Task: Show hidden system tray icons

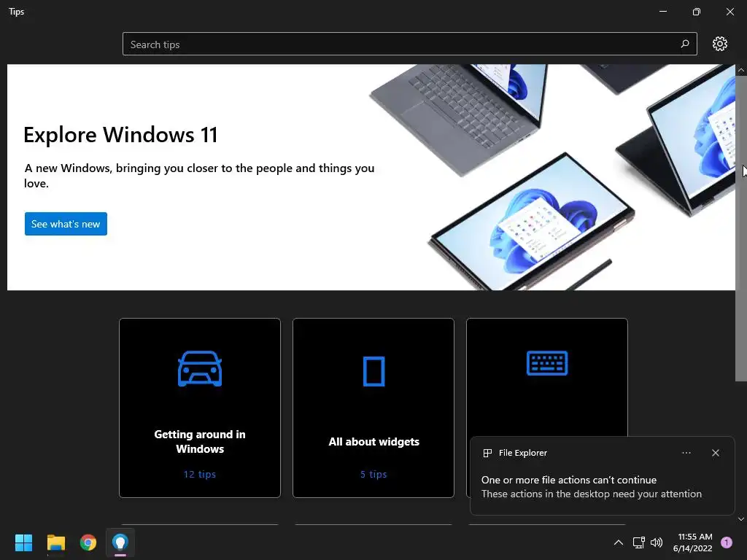Action: [619, 542]
